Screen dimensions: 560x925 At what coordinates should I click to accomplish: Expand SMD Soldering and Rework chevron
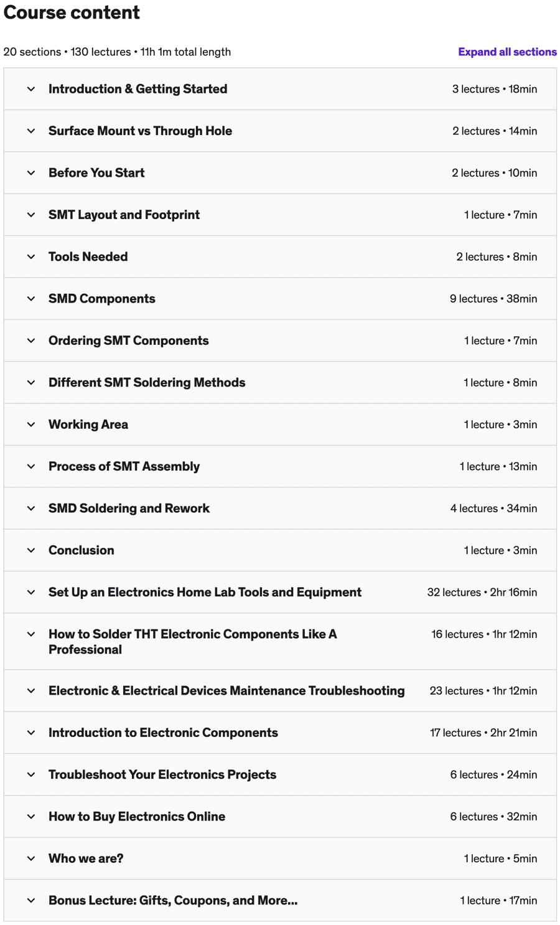pyautogui.click(x=31, y=509)
